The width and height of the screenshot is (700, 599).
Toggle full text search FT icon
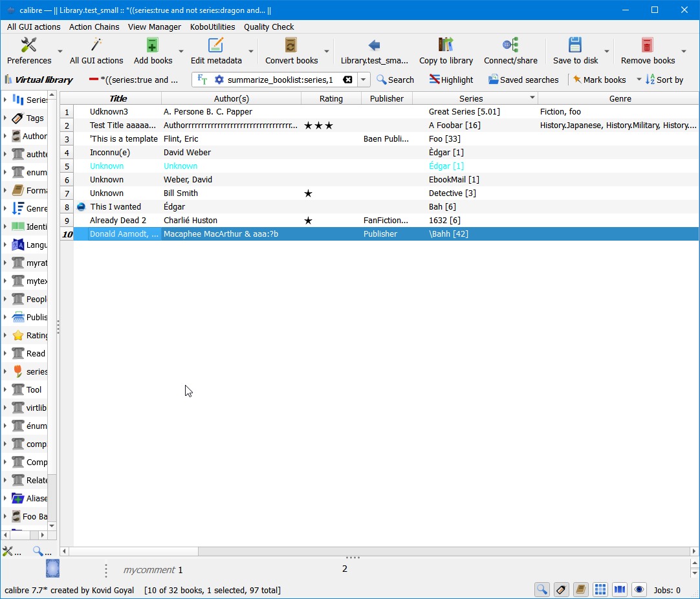click(202, 80)
